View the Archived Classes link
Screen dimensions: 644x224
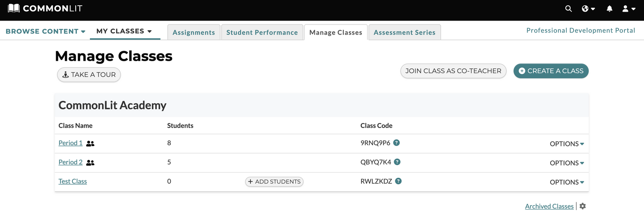click(549, 206)
